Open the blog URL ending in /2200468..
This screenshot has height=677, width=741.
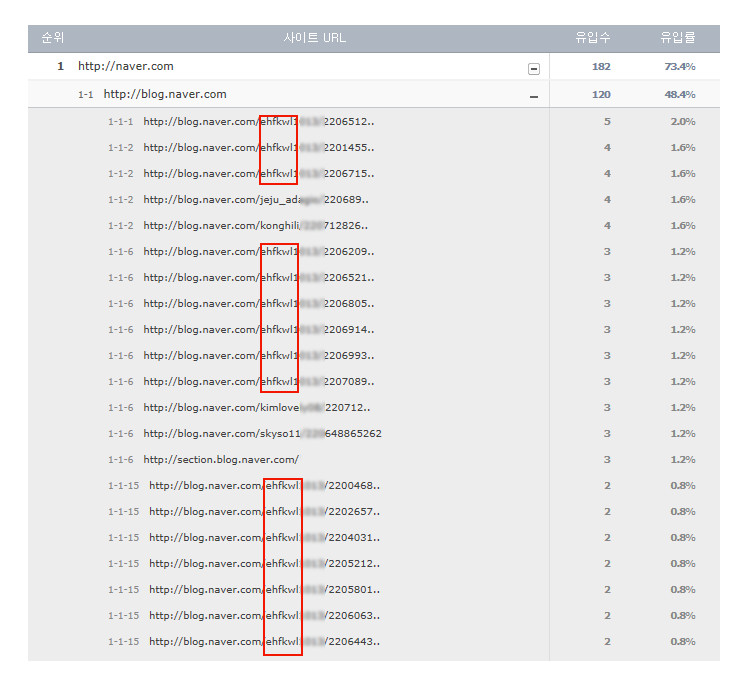coord(264,485)
